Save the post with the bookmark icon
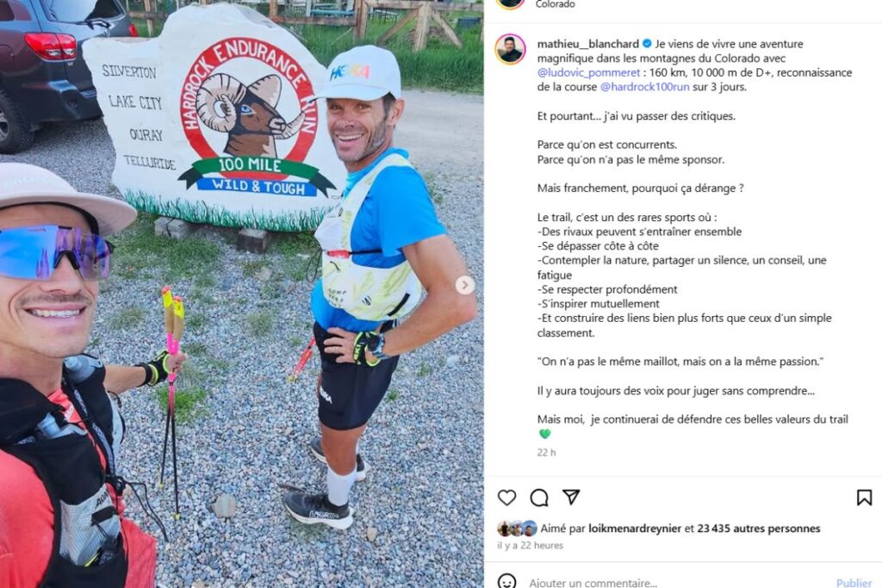 tap(864, 498)
